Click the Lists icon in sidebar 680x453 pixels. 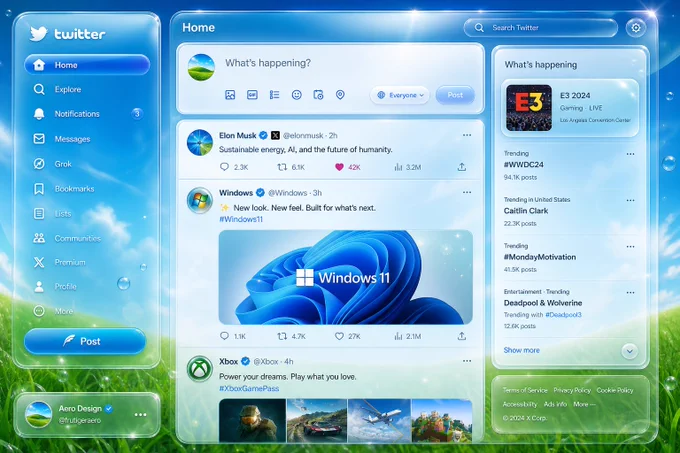coord(39,213)
